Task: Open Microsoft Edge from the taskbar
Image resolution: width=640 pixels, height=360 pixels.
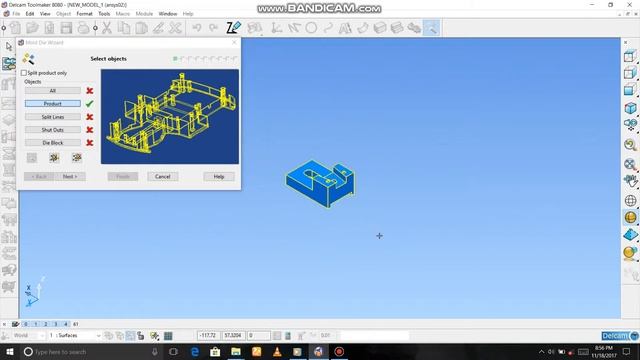Action: pos(195,351)
